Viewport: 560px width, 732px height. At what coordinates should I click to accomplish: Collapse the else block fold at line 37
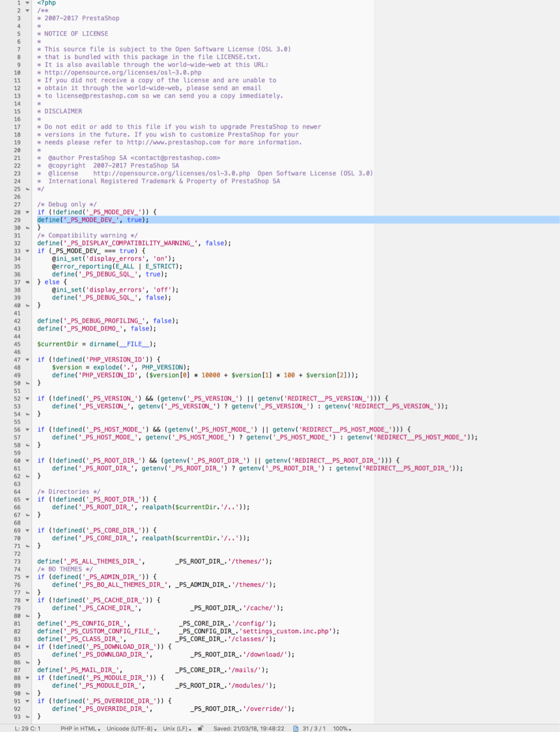point(27,282)
